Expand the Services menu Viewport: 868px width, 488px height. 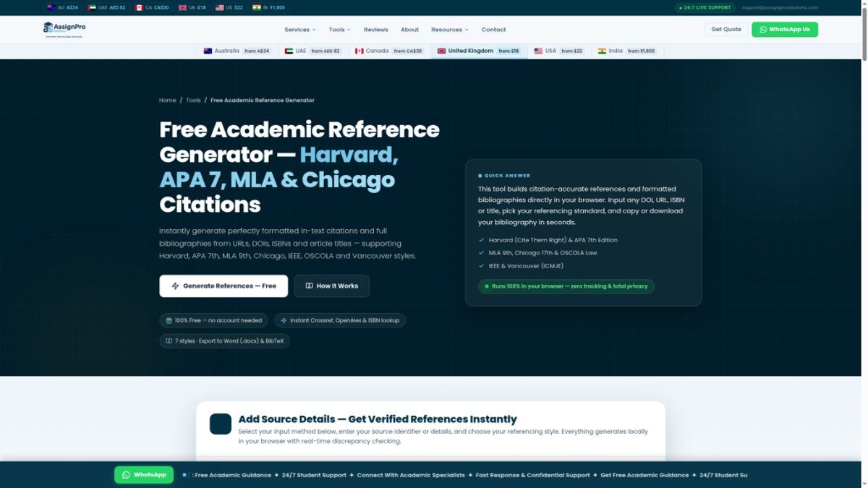click(299, 30)
